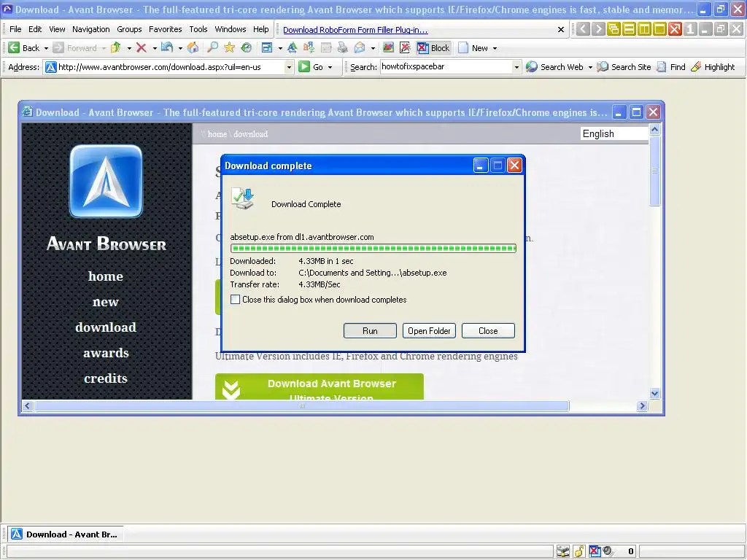The image size is (747, 560).
Task: Toggle the Block popup button
Action: coord(433,47)
